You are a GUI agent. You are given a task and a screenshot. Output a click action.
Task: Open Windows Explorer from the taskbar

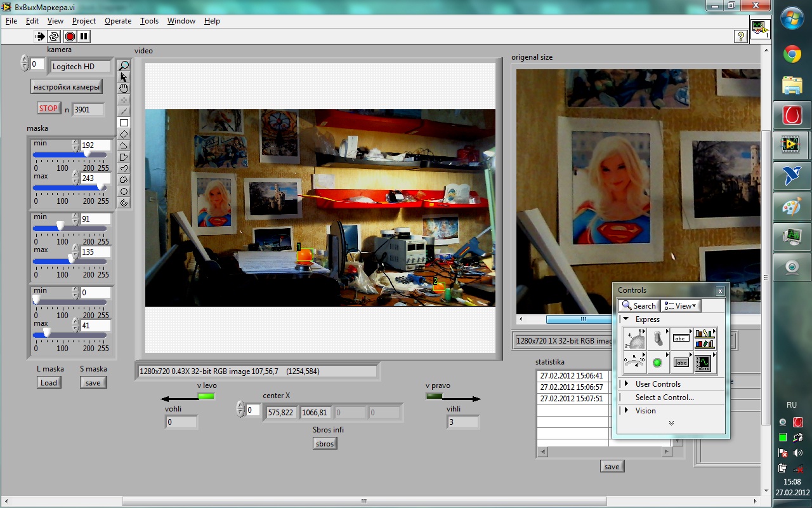792,85
